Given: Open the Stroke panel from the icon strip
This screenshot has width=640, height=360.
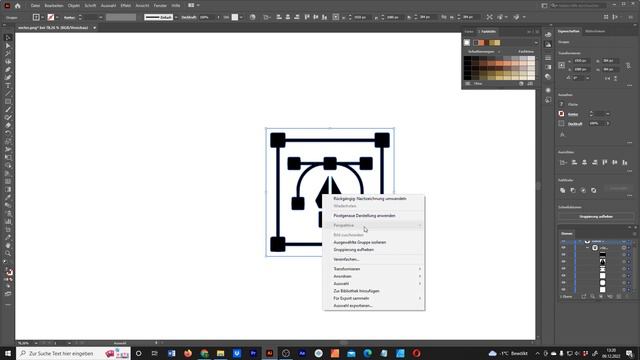Looking at the screenshot, I should click(x=548, y=58).
